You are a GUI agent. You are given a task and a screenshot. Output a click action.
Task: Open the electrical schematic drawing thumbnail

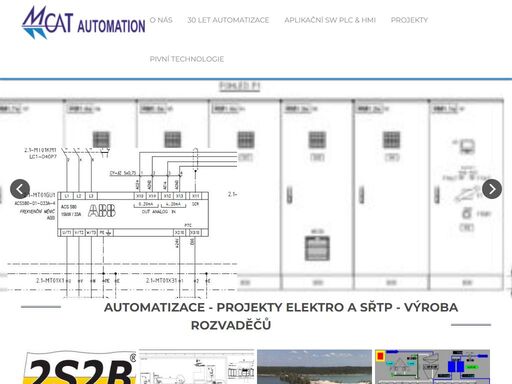click(x=197, y=367)
